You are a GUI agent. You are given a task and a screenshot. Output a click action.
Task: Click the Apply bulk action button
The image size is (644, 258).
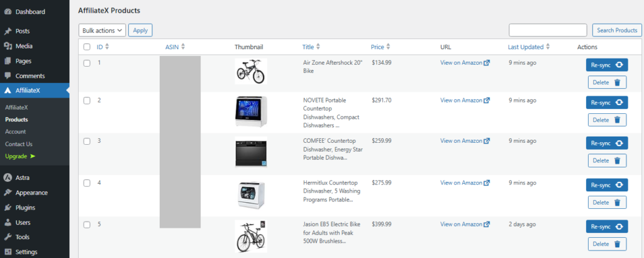(140, 30)
